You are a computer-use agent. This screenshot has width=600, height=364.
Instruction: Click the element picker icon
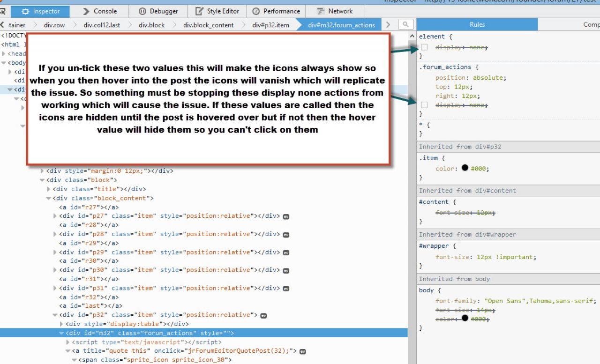[3, 11]
